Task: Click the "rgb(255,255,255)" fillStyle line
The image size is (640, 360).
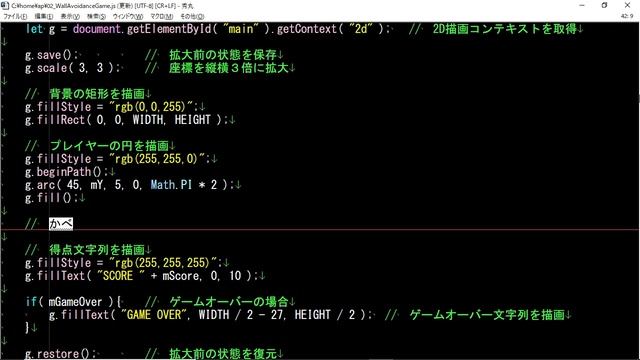Action: (x=127, y=263)
